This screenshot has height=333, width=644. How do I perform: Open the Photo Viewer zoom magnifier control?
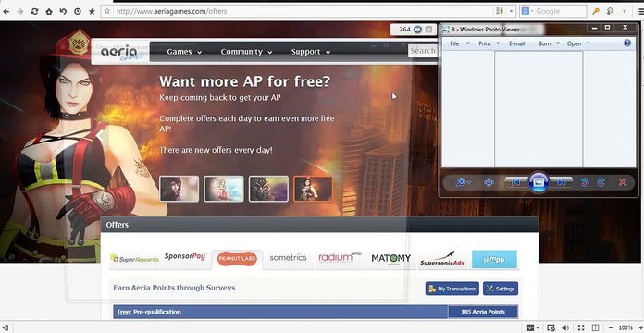(464, 182)
